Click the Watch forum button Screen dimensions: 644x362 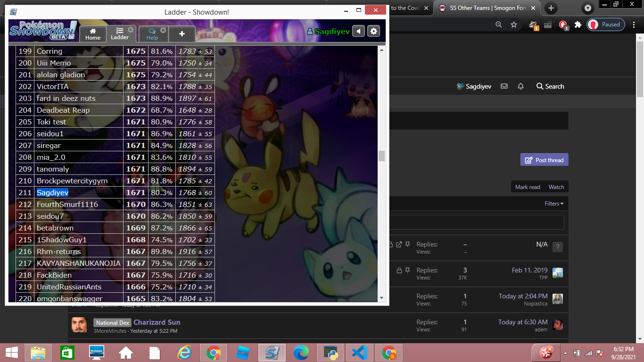click(556, 187)
